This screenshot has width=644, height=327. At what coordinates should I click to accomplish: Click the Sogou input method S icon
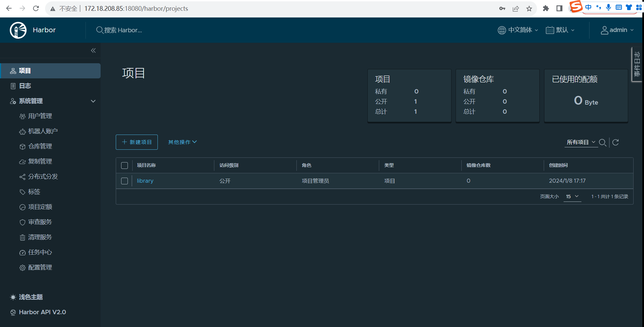pyautogui.click(x=576, y=6)
